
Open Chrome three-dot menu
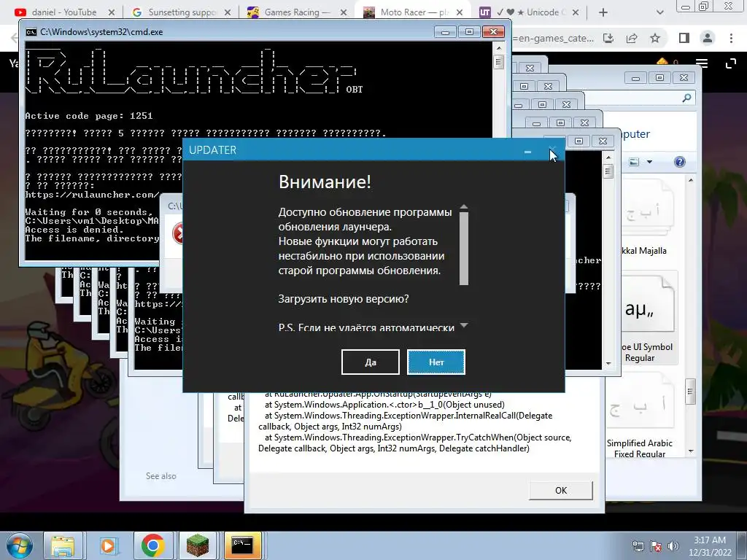[x=731, y=38]
